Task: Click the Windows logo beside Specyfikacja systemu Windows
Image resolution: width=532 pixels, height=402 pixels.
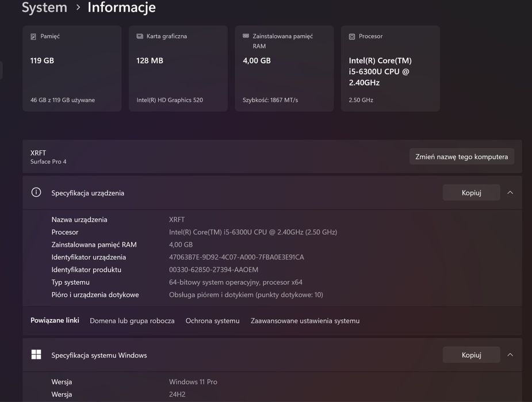Action: pos(36,354)
